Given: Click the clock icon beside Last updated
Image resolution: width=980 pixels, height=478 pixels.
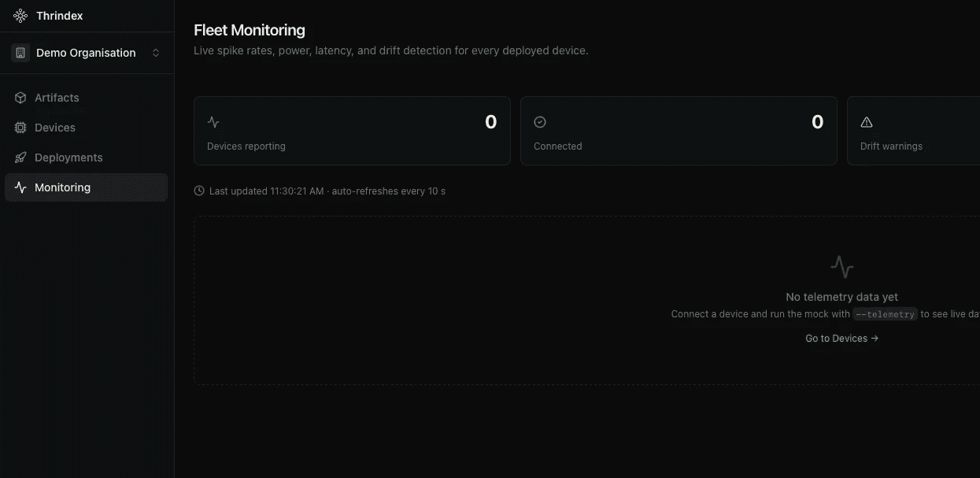Looking at the screenshot, I should coord(199,191).
